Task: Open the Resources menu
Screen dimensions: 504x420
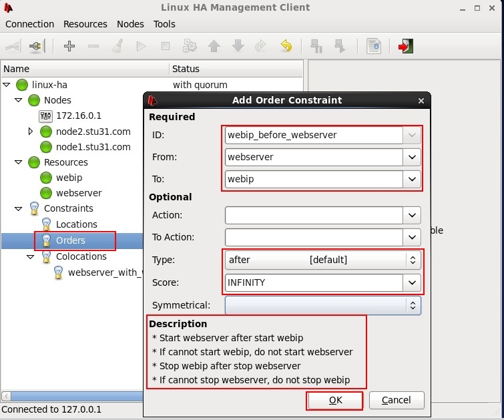Action: click(x=85, y=24)
